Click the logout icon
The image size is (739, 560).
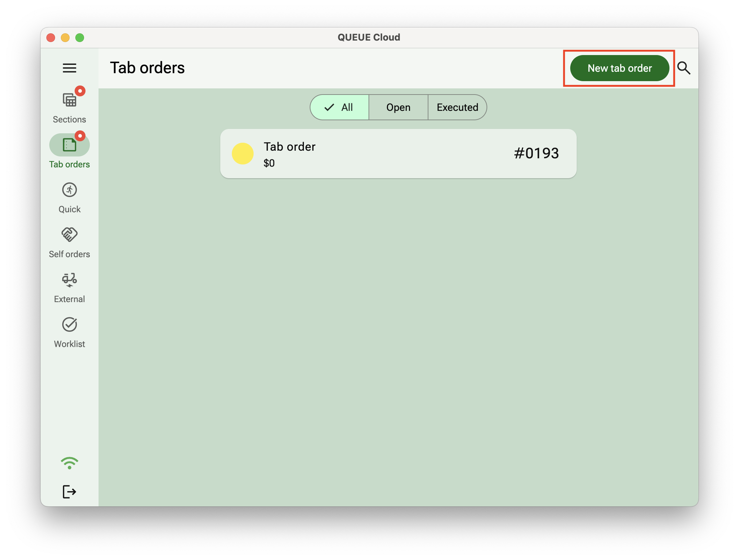coord(70,491)
